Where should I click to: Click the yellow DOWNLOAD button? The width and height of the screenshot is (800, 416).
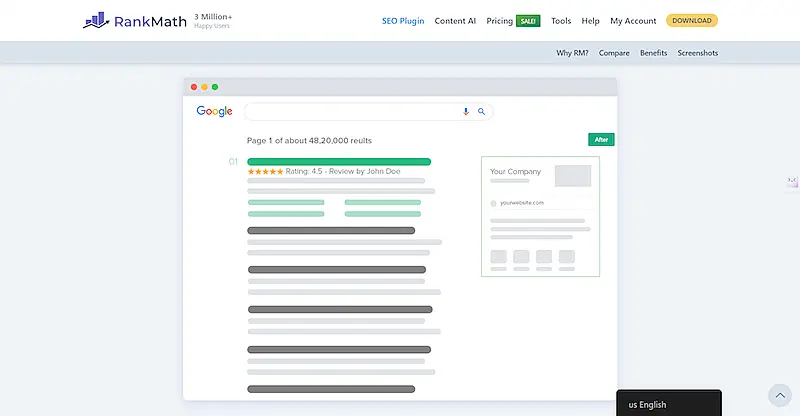point(691,21)
